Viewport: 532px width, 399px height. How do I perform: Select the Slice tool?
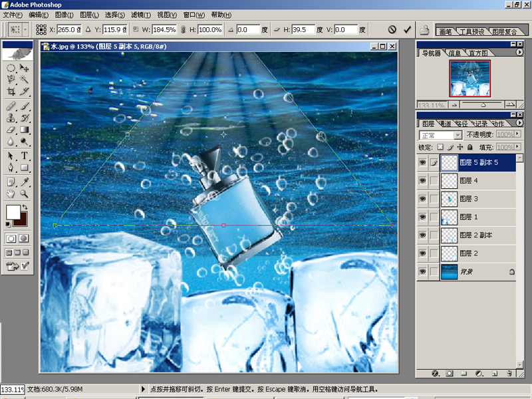pyautogui.click(x=24, y=91)
